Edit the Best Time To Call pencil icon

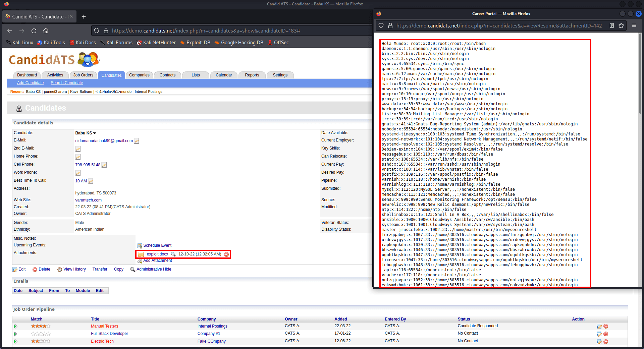tap(91, 181)
